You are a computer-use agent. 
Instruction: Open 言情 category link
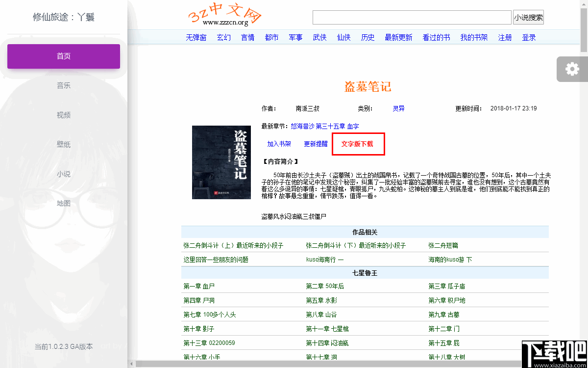pyautogui.click(x=248, y=37)
